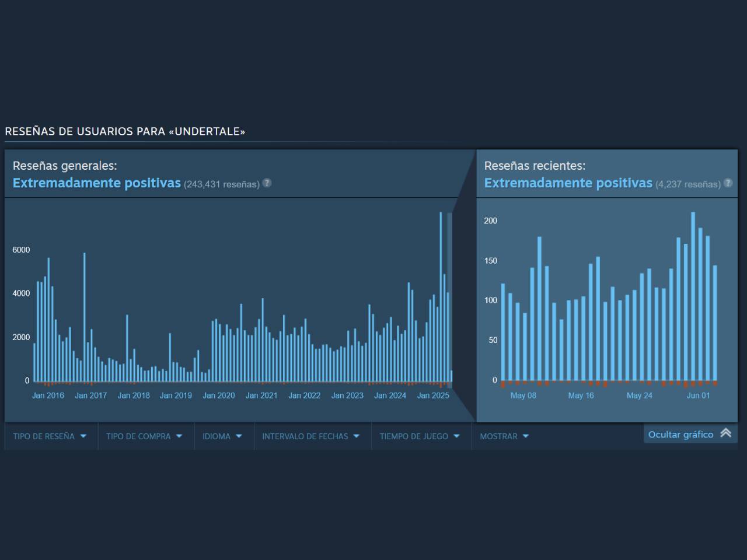
Task: Click the highlighted recent range in overall chart
Action: coord(449,300)
